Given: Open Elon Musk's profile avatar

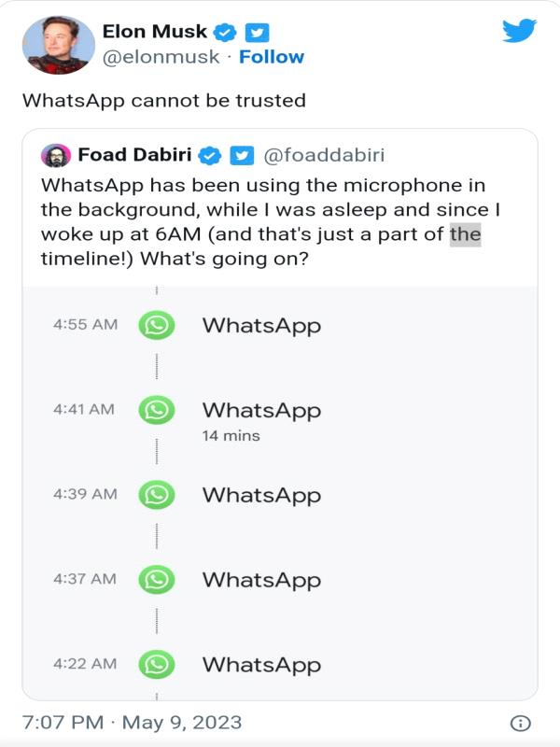Looking at the screenshot, I should click(59, 45).
